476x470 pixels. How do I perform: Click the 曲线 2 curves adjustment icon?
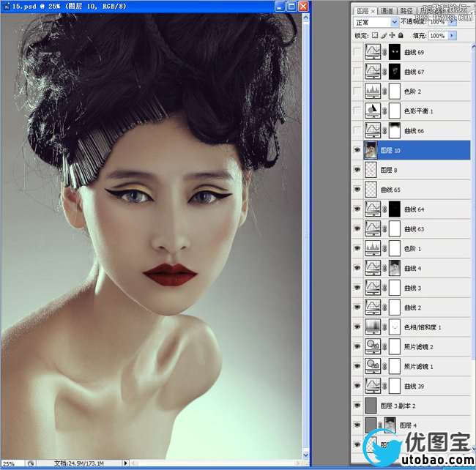pyautogui.click(x=373, y=307)
